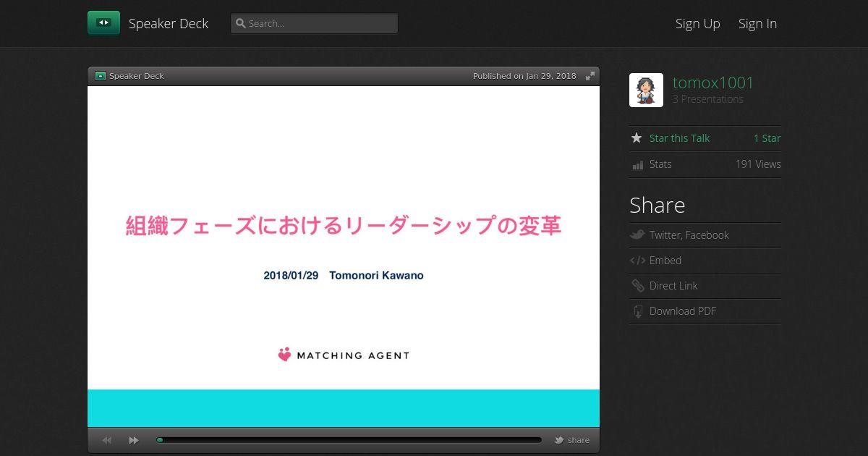
Task: Click the Download PDF arrow icon
Action: tap(638, 311)
